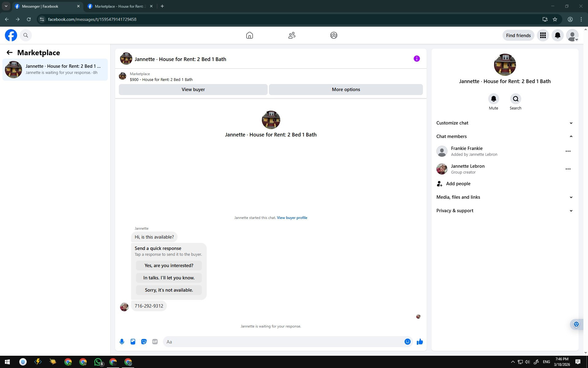588x368 pixels.
Task: Open the GIF picker icon
Action: tap(155, 342)
